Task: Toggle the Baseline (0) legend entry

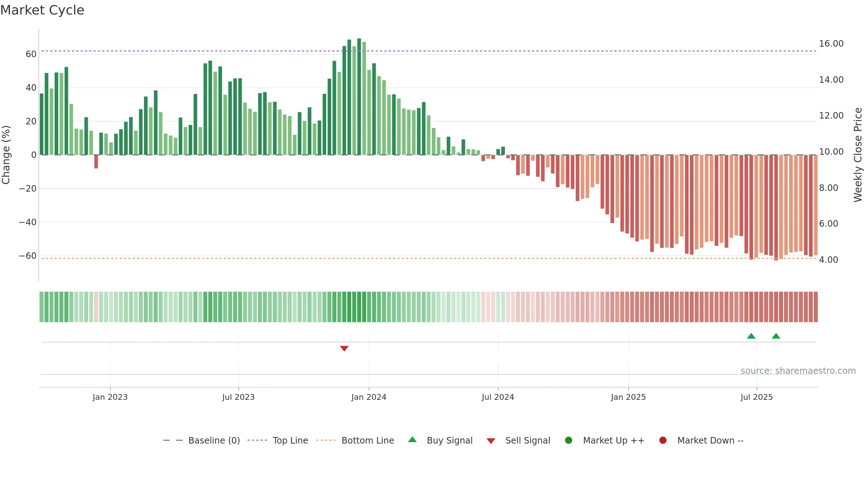Action: point(201,440)
